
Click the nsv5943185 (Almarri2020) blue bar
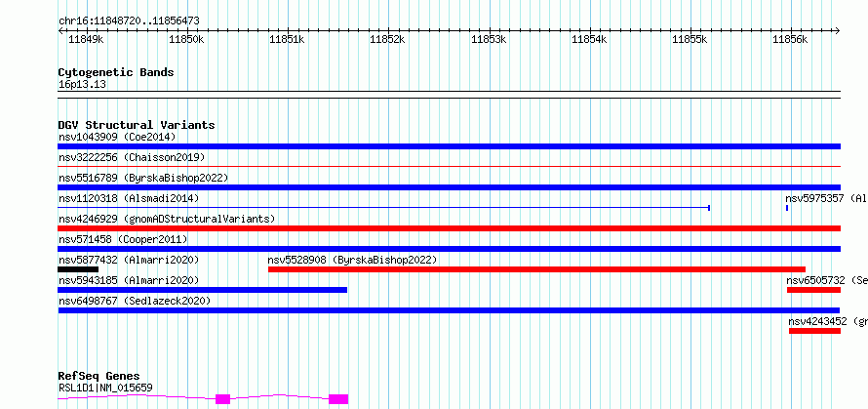(x=203, y=290)
